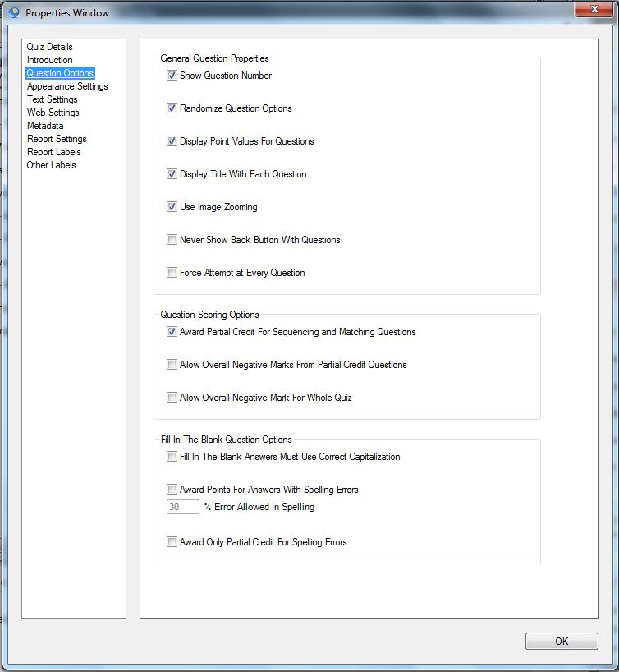Go to the Introduction settings
This screenshot has height=672, width=619.
(x=49, y=60)
